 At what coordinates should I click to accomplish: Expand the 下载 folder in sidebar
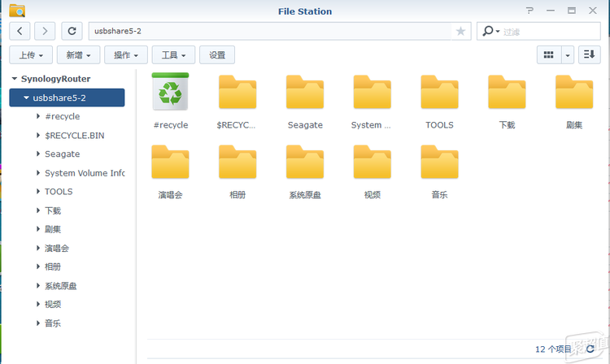click(x=38, y=210)
